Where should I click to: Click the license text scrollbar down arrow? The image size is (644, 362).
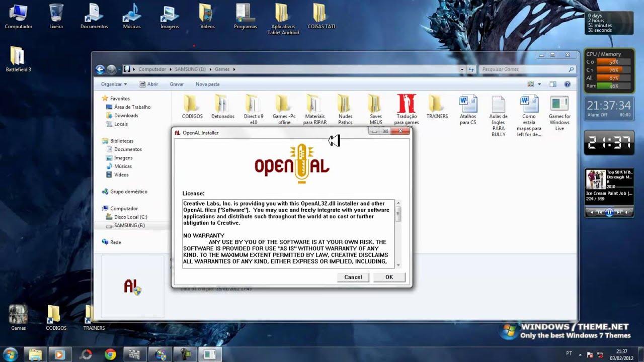pyautogui.click(x=398, y=265)
